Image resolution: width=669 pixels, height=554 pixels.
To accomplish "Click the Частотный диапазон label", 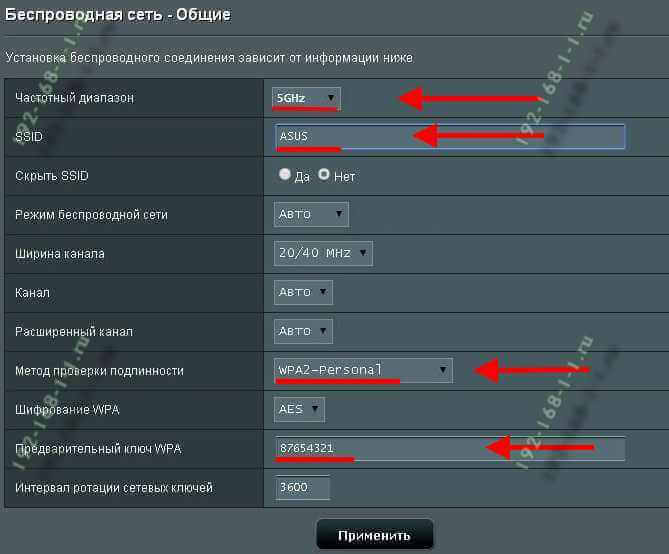I will click(75, 98).
